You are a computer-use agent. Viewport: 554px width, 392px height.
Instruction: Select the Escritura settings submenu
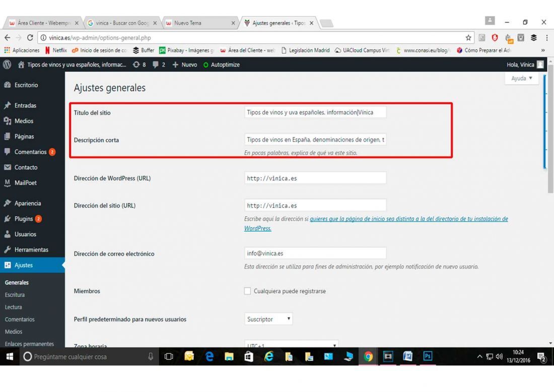point(15,295)
